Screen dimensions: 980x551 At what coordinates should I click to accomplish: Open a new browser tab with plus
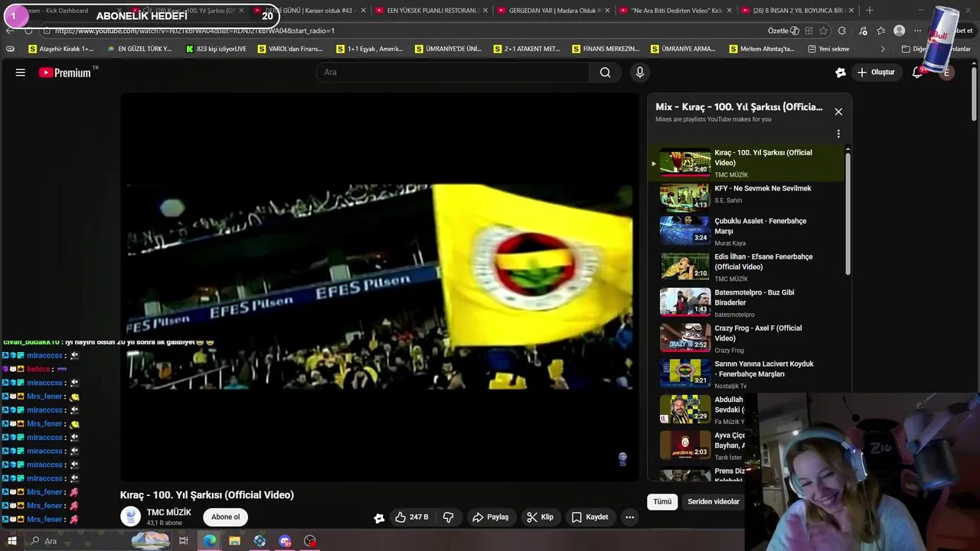869,11
